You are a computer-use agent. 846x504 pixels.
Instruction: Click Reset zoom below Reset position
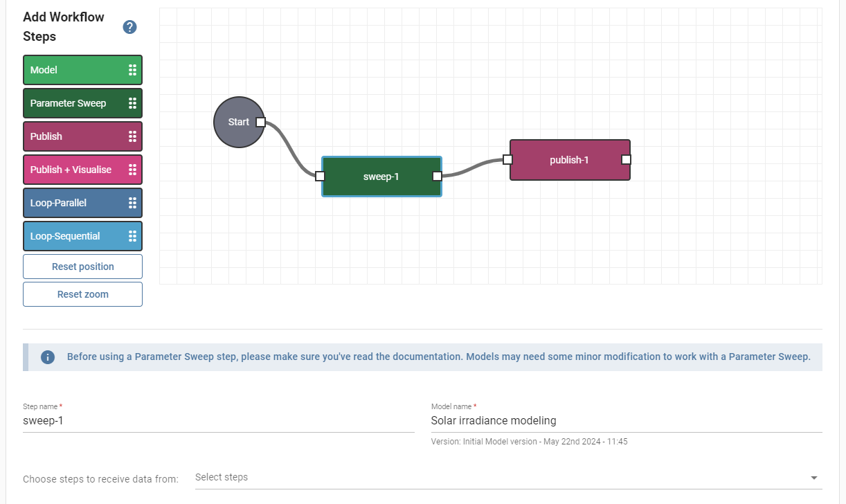(82, 294)
